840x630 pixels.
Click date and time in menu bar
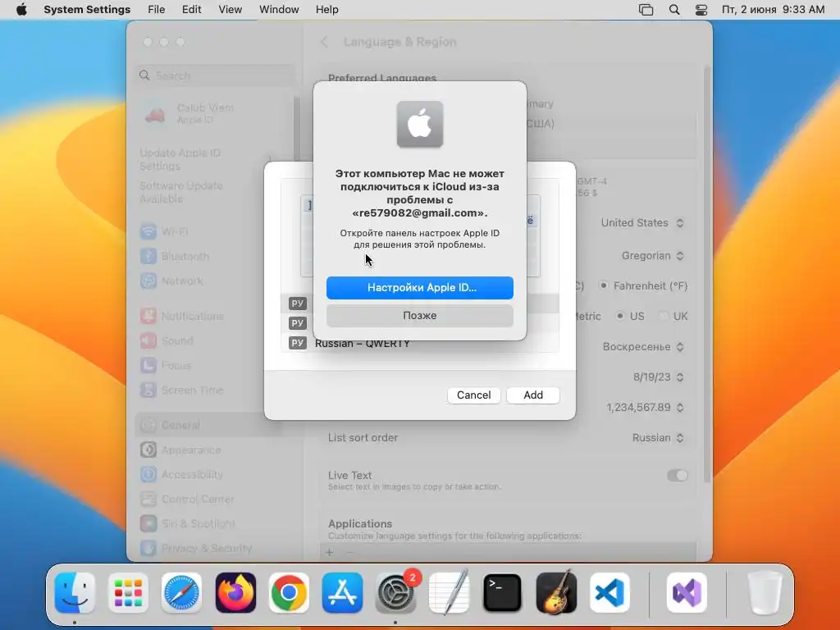pos(773,10)
